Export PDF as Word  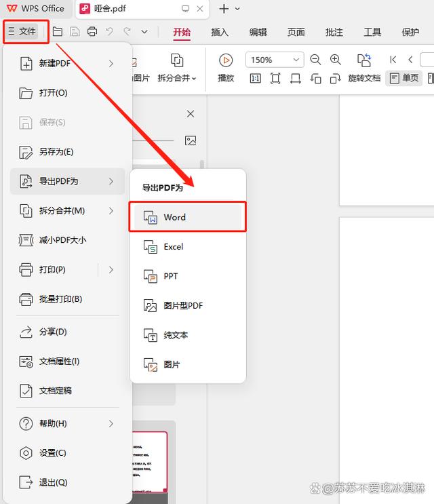coord(188,217)
